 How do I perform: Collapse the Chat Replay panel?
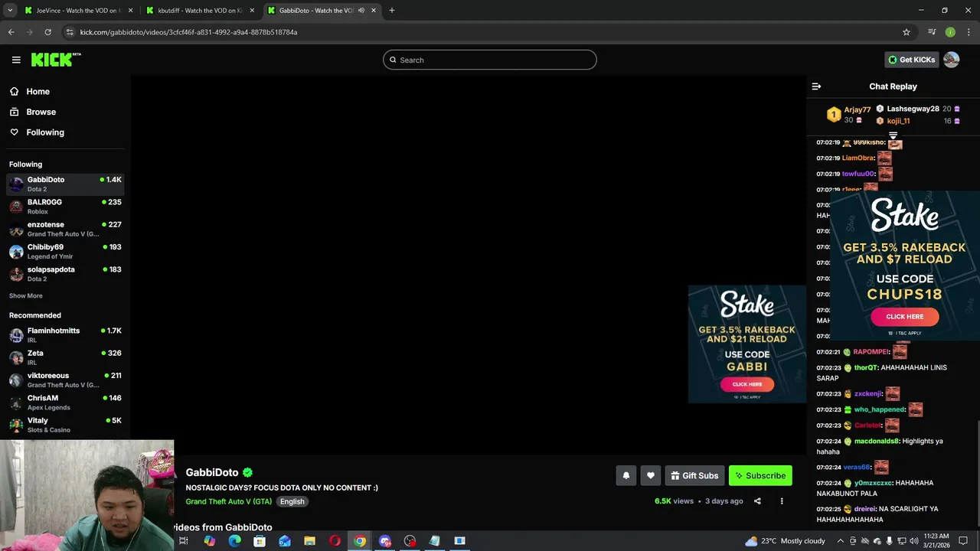pos(816,86)
